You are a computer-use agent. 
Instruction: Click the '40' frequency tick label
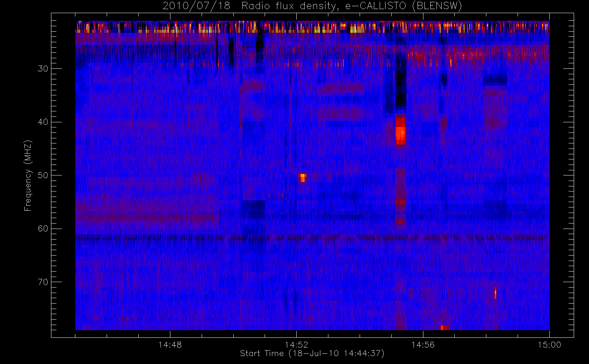click(x=43, y=122)
